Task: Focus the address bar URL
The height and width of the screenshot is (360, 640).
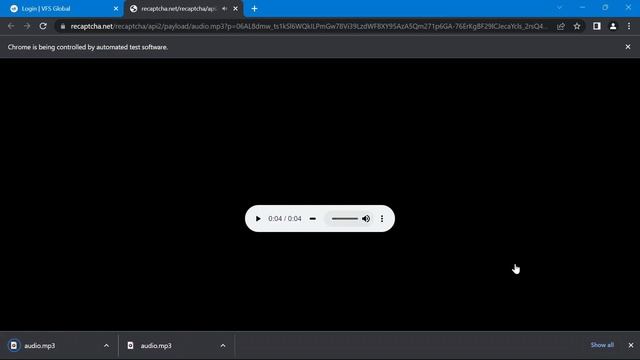Action: tap(306, 26)
